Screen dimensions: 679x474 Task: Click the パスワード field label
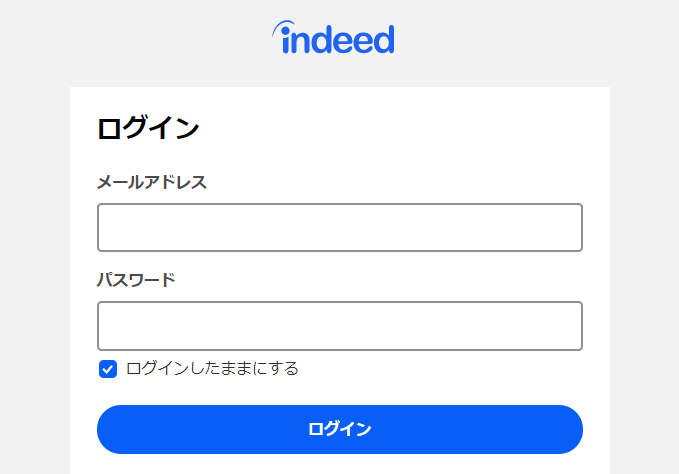point(136,280)
